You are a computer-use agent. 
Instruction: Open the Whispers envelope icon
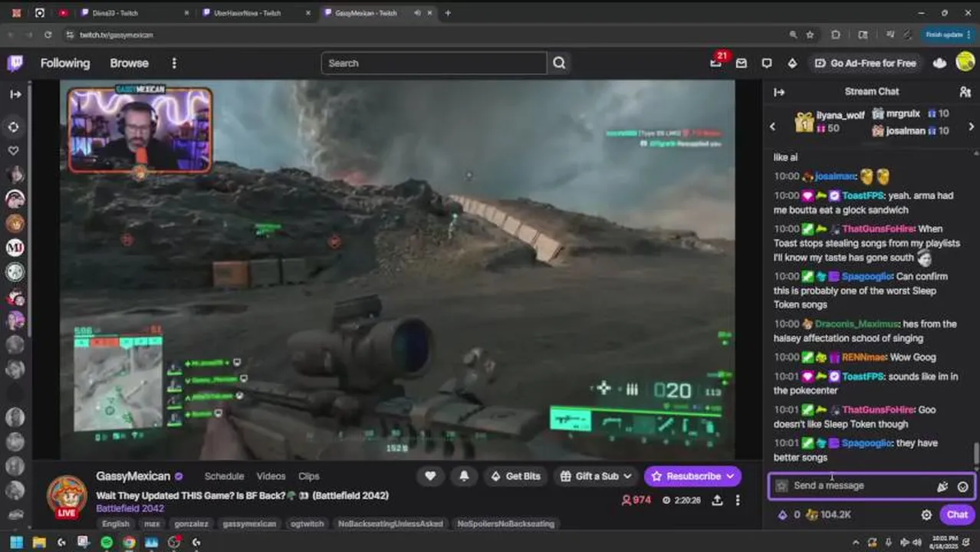pos(742,63)
